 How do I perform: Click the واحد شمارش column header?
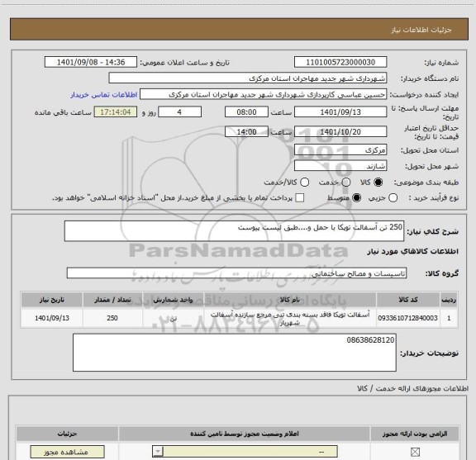(173, 300)
